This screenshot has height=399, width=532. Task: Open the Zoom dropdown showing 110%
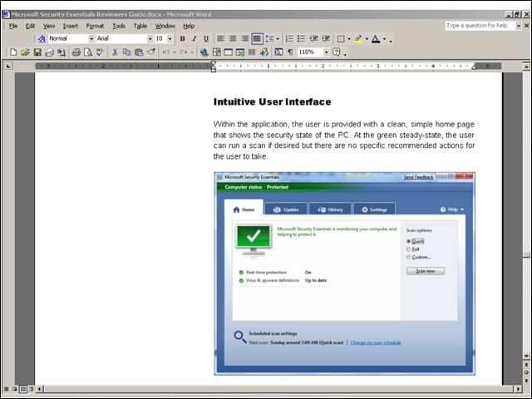(x=327, y=52)
